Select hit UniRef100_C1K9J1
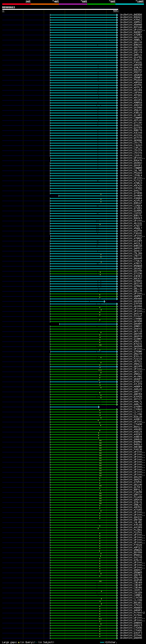This screenshot has height=644, width=146. [x=131, y=156]
